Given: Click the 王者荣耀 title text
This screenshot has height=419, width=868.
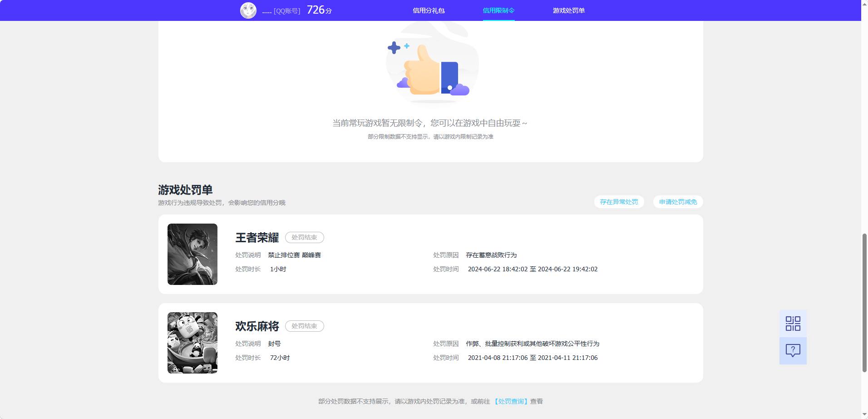Looking at the screenshot, I should 257,237.
